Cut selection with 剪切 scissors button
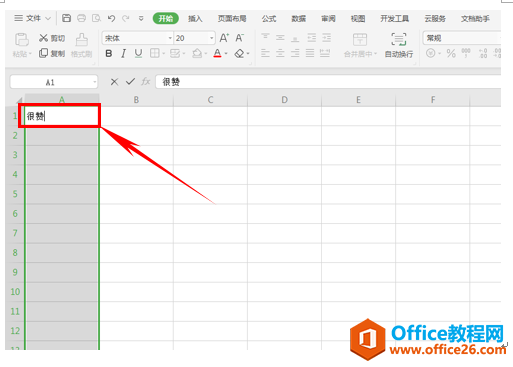513x367 pixels. tap(52, 38)
